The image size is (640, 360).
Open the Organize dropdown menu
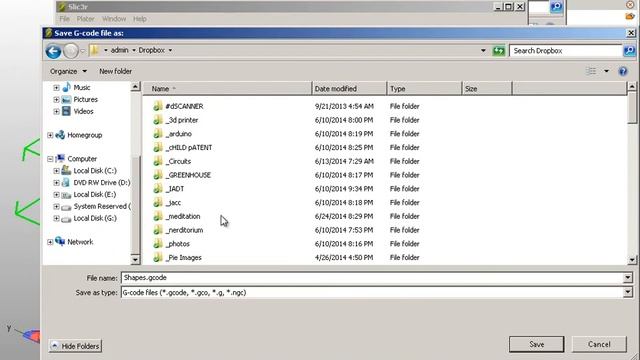coord(68,71)
